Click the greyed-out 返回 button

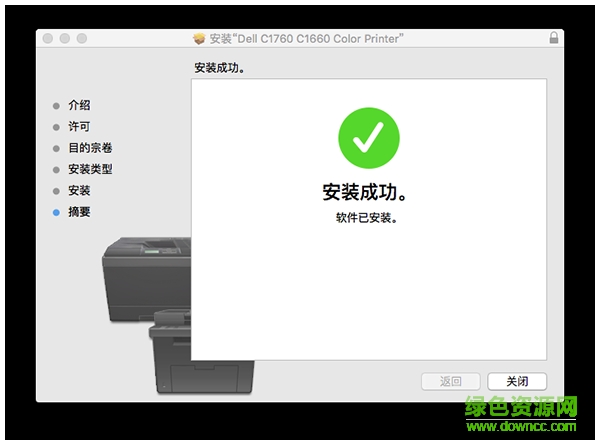(450, 381)
